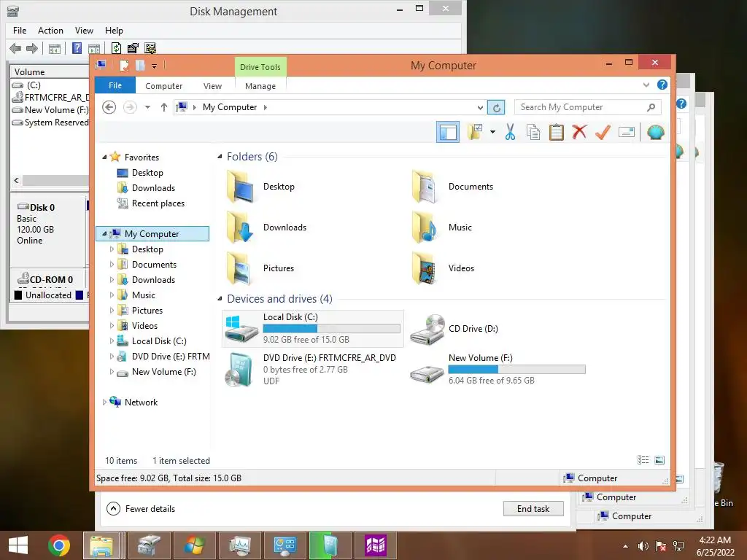Collapse the Devices and drives (4) group
747x560 pixels.
pos(220,299)
